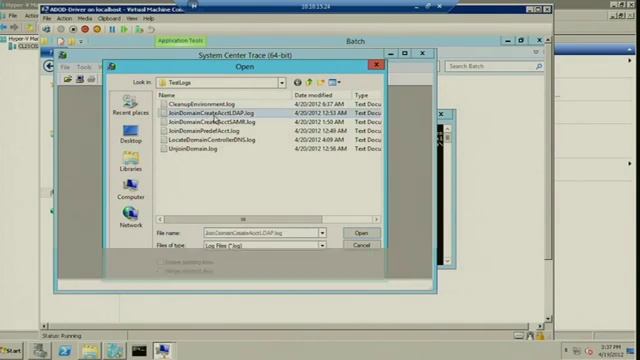The height and width of the screenshot is (360, 640).
Task: Open Help menu in Virtual Machine Connection
Action: pos(149,19)
